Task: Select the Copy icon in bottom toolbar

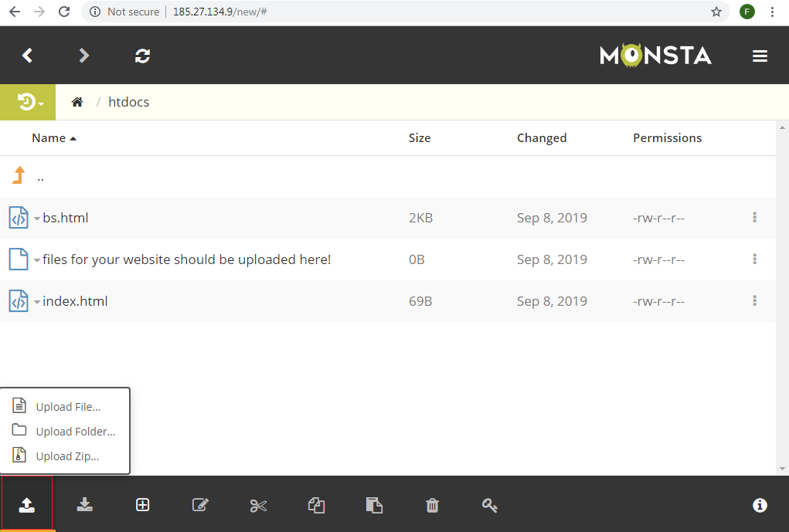Action: pos(316,505)
